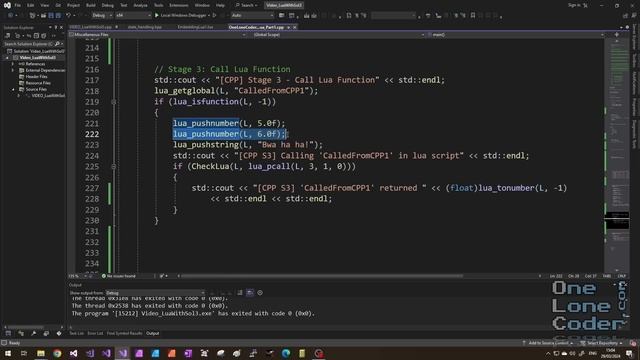640x360 pixels.
Task: Open the main() member dropdown
Action: 516,35
